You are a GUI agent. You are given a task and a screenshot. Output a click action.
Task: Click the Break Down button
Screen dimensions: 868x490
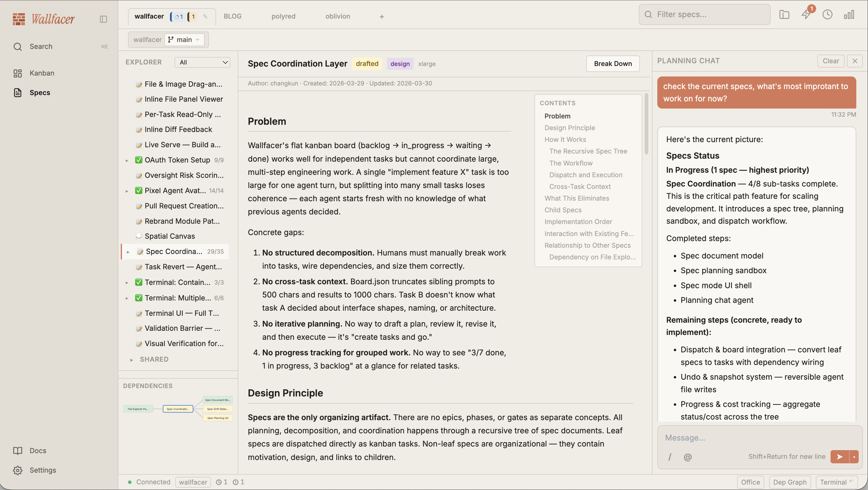pos(613,64)
